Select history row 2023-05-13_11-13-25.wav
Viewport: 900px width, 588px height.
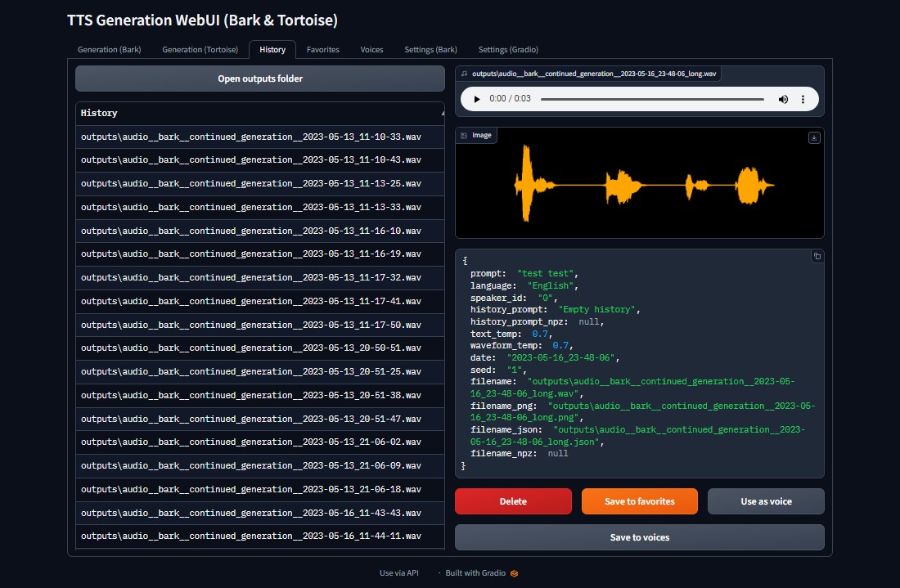click(260, 183)
